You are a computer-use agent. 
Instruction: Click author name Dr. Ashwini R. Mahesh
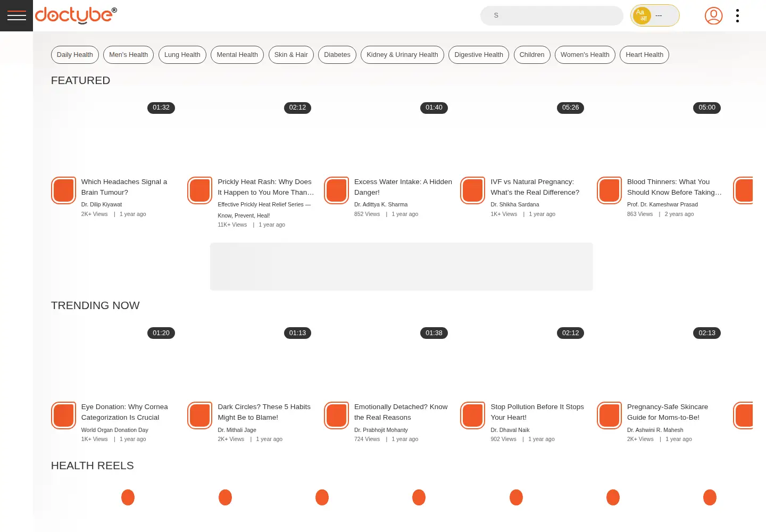655,430
